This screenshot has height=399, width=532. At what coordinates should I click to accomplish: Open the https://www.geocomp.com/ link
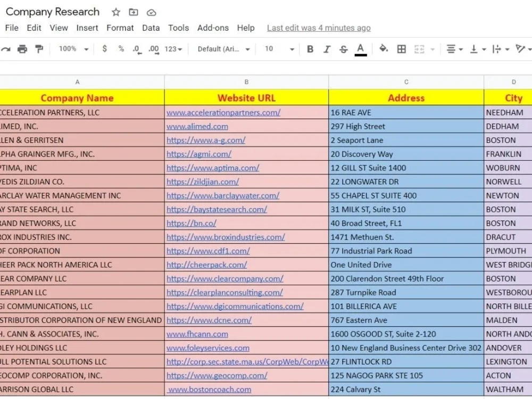(217, 376)
